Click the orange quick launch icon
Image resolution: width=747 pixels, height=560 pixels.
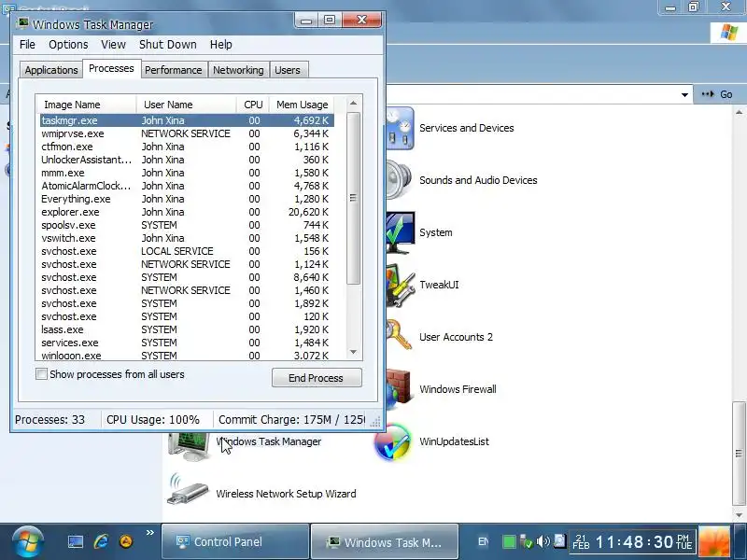[x=126, y=542]
